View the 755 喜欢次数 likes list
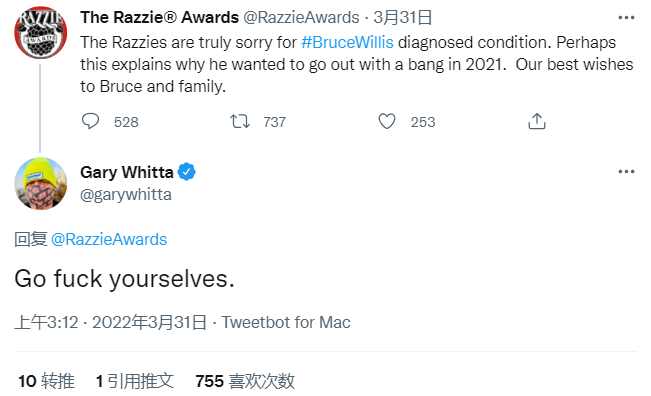Viewport: 651px width, 396px height. (245, 381)
